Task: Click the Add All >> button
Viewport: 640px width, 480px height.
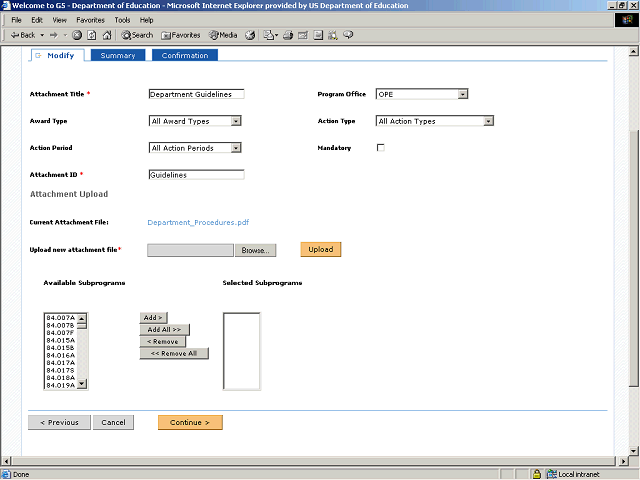Action: coord(164,329)
